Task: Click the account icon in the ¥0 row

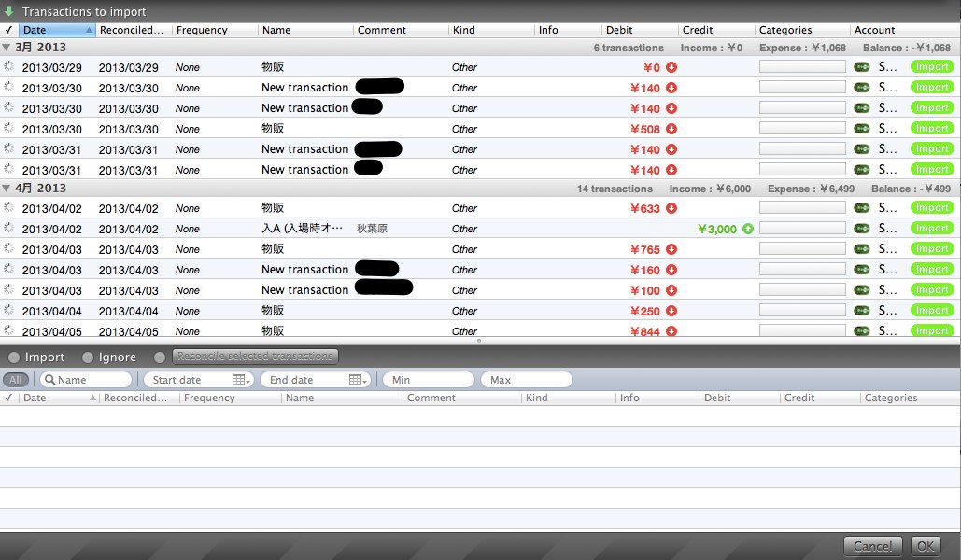Action: pos(861,67)
